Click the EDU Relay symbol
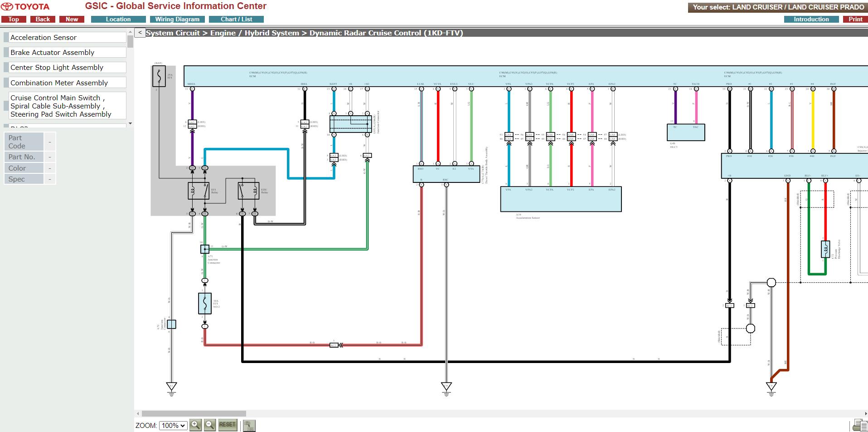Screen dimensions: 868x432 [248, 191]
